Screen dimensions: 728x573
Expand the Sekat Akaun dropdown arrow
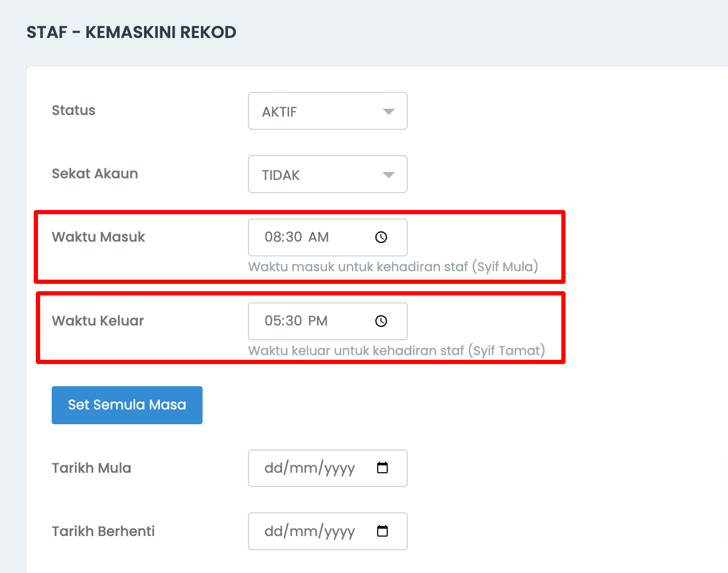(x=389, y=175)
